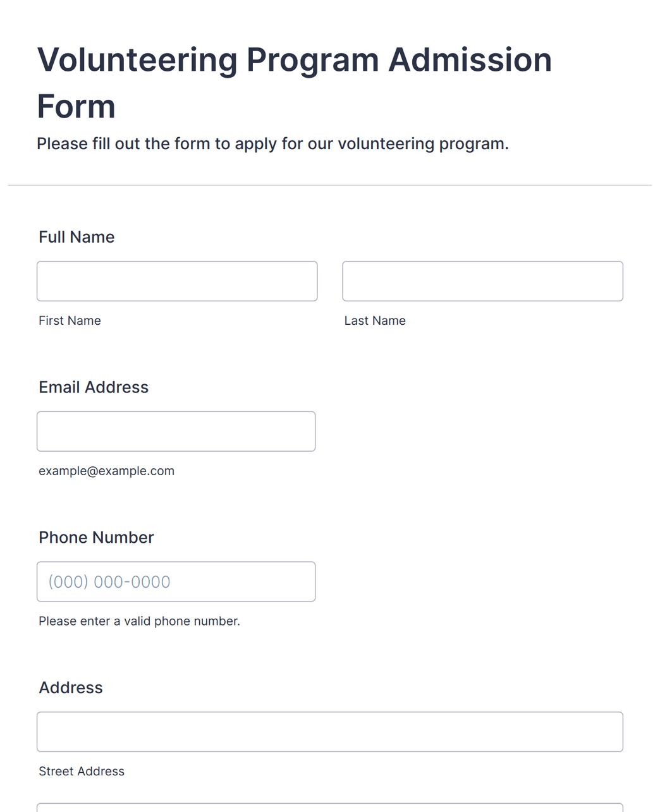Click the "Address" section label
Image resolution: width=660 pixels, height=812 pixels.
pyautogui.click(x=71, y=688)
